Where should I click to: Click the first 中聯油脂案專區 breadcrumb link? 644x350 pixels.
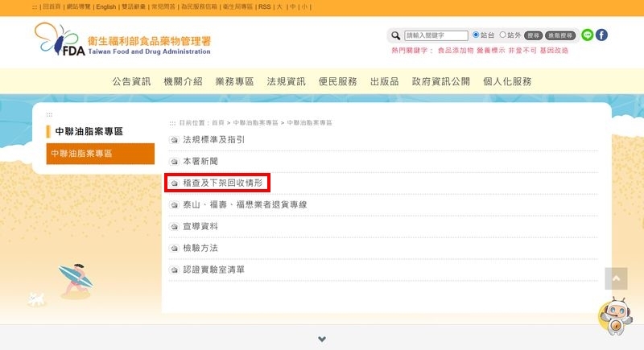[x=255, y=122]
